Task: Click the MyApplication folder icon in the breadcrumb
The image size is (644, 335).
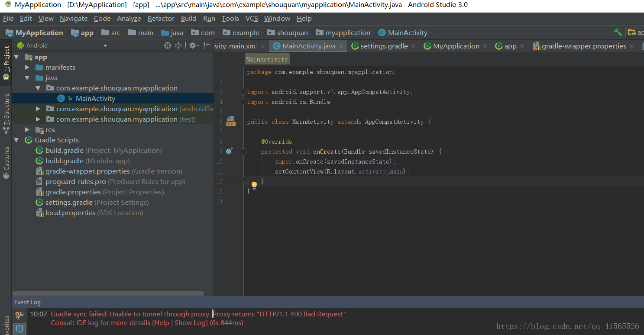Action: tap(10, 32)
